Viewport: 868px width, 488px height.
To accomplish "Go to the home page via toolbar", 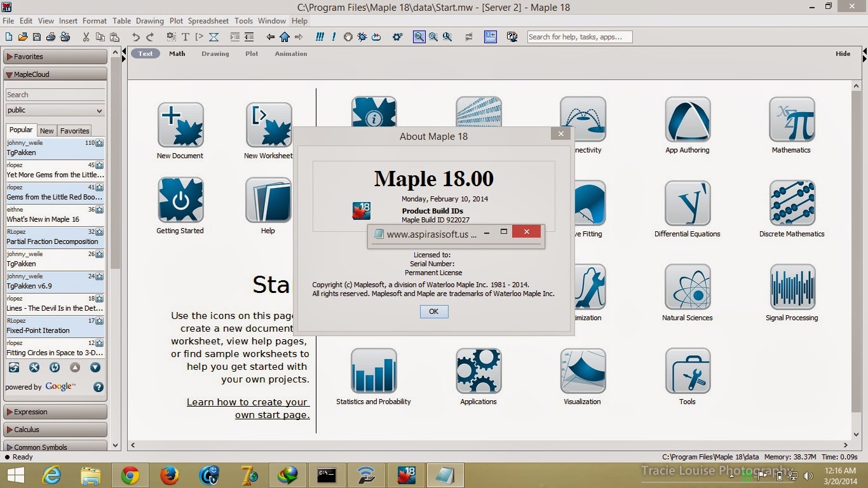I will (285, 37).
